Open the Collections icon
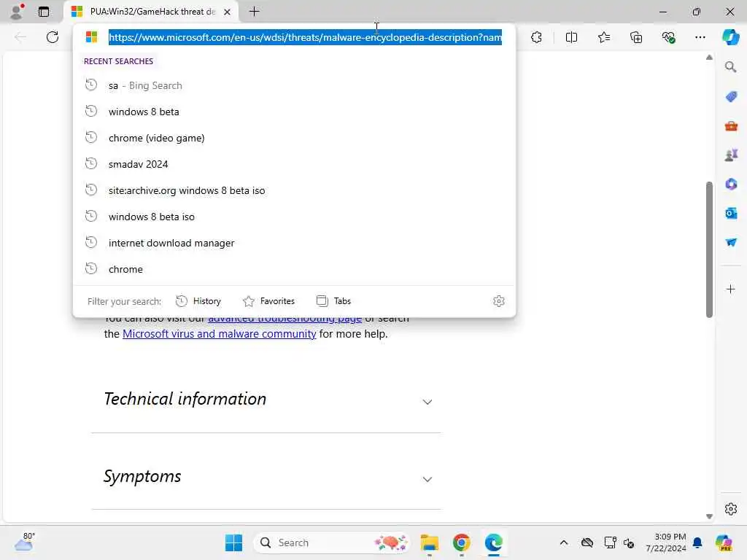The image size is (747, 560). coord(636,37)
